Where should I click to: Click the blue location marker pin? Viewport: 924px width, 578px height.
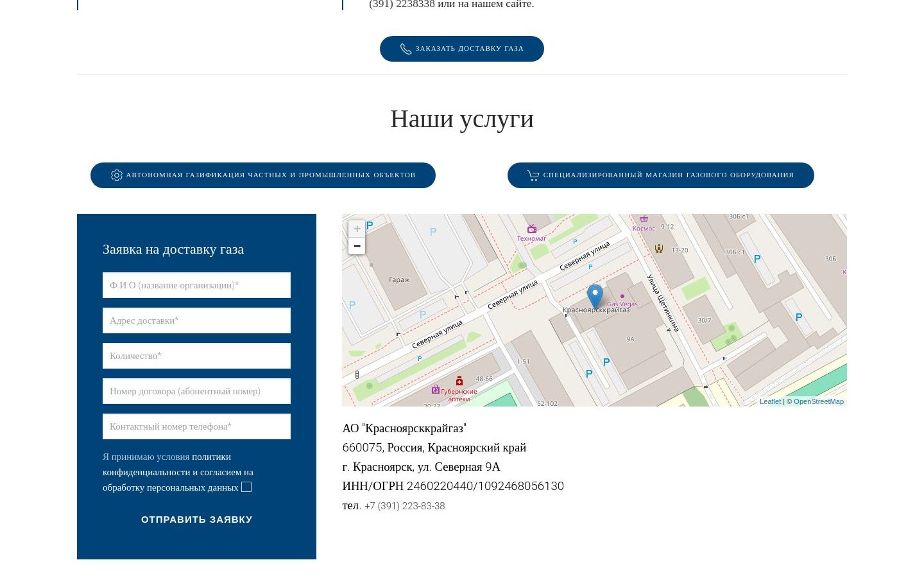click(595, 297)
